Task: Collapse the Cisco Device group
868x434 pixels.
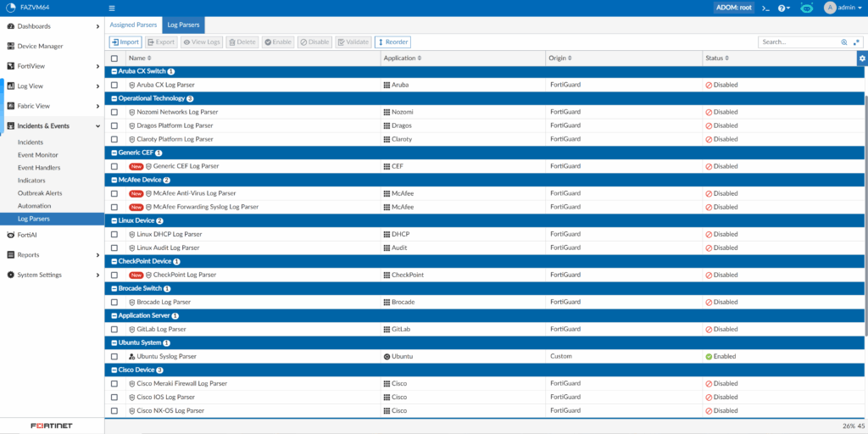Action: pyautogui.click(x=114, y=370)
